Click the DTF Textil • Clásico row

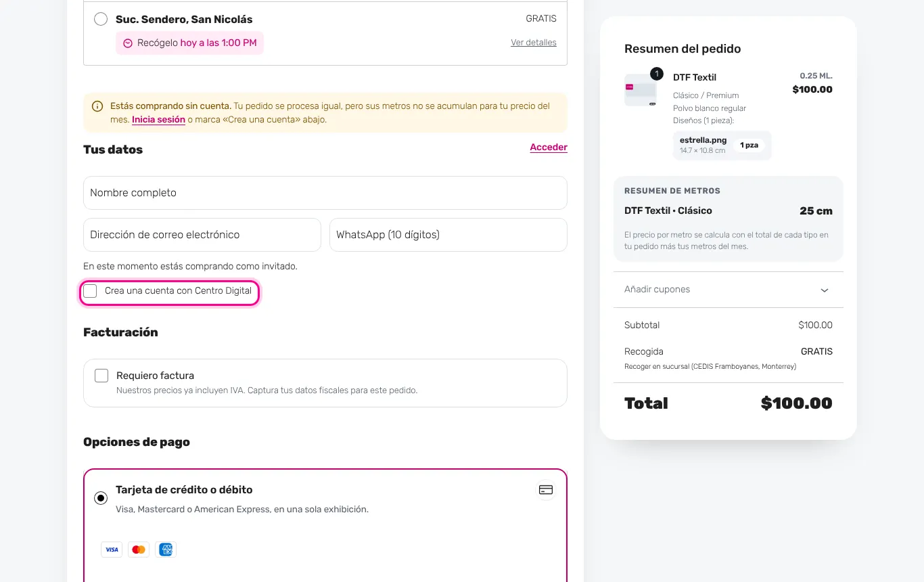coord(729,211)
